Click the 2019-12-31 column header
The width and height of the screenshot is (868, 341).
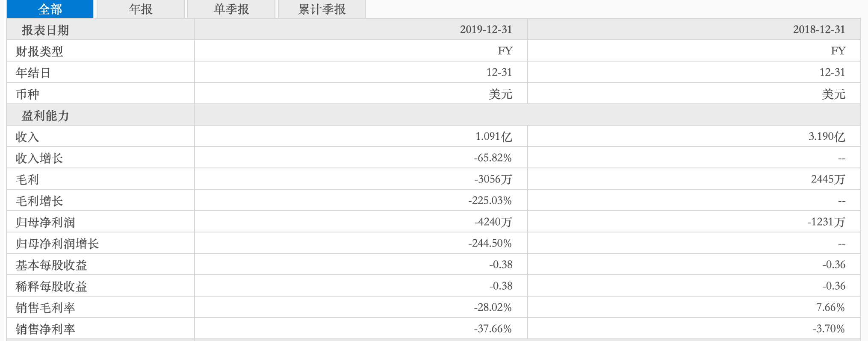tap(486, 29)
